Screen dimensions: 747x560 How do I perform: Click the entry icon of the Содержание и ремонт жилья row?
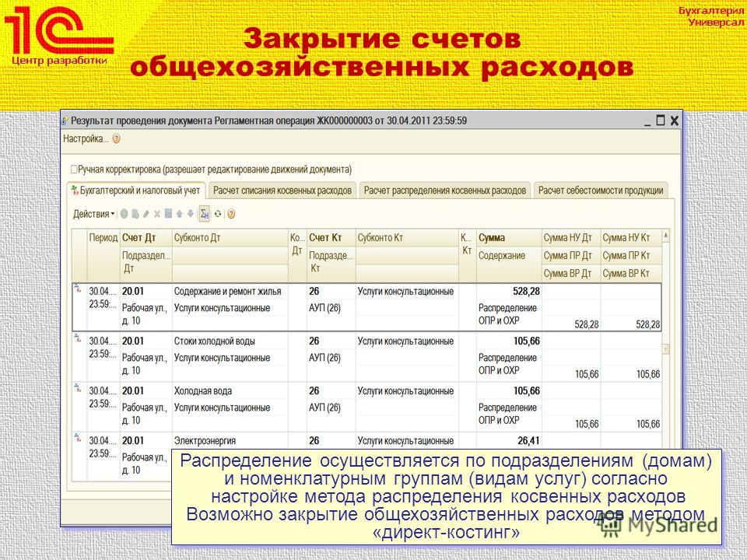click(78, 289)
